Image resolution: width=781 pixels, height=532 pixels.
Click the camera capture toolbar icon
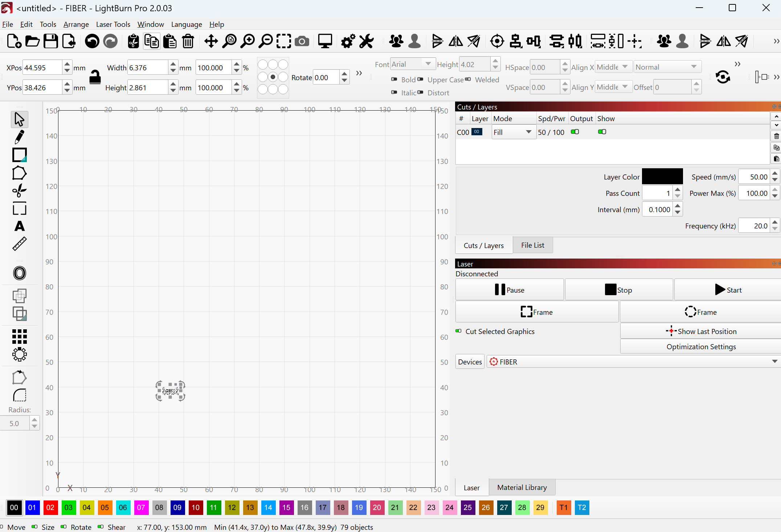[x=302, y=41]
